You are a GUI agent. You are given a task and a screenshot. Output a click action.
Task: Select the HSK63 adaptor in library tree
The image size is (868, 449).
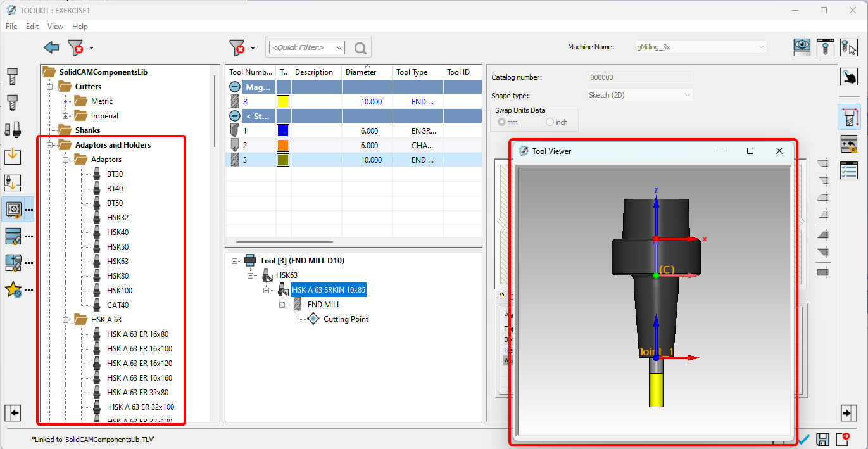pyautogui.click(x=118, y=262)
